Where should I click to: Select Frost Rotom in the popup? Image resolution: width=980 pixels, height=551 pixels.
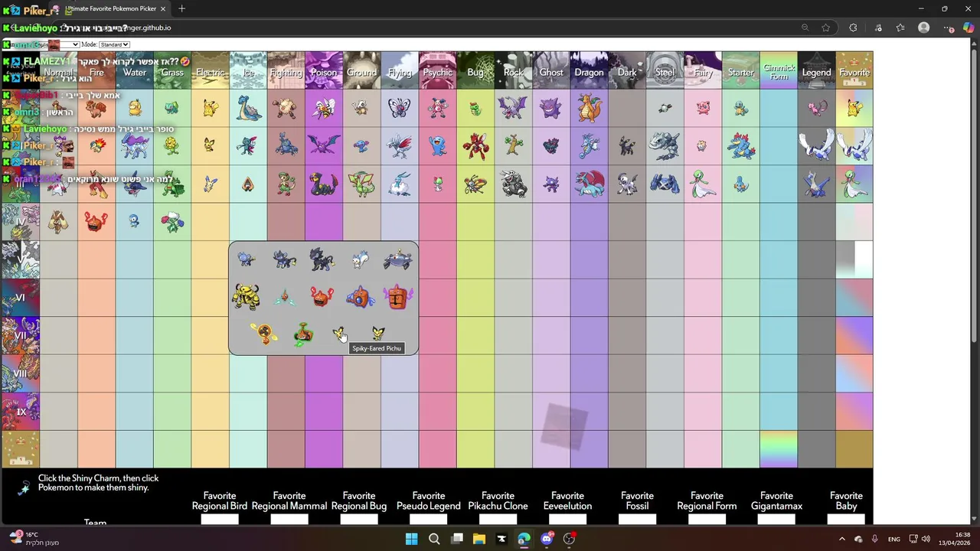point(397,297)
